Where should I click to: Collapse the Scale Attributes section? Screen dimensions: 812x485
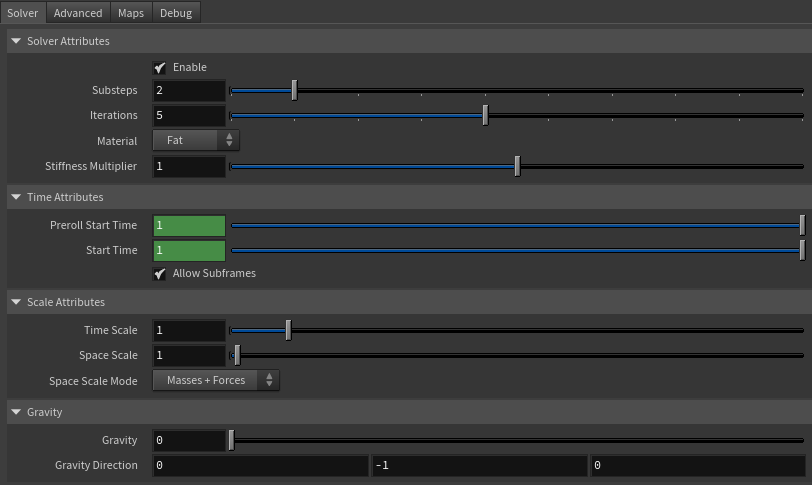coord(16,302)
